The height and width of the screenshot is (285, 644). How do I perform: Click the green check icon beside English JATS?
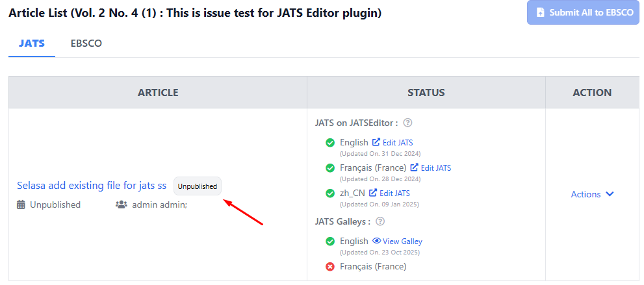[330, 143]
